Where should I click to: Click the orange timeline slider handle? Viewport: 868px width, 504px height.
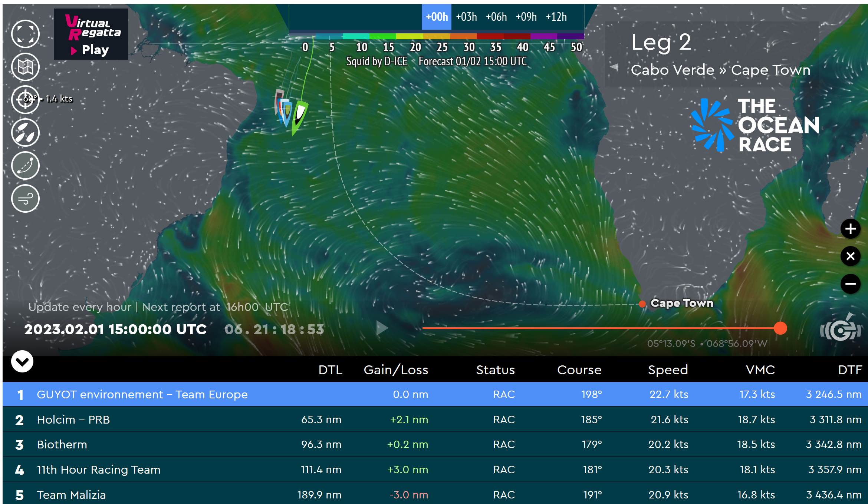(x=780, y=328)
